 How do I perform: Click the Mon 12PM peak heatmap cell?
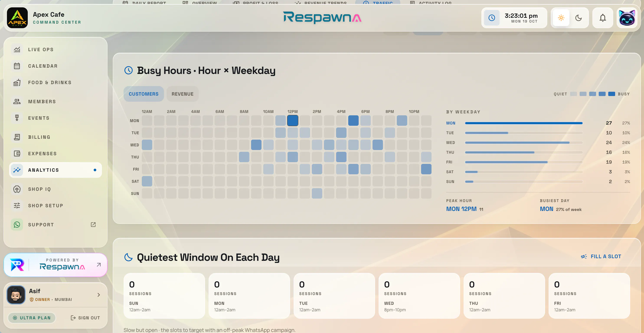(293, 121)
